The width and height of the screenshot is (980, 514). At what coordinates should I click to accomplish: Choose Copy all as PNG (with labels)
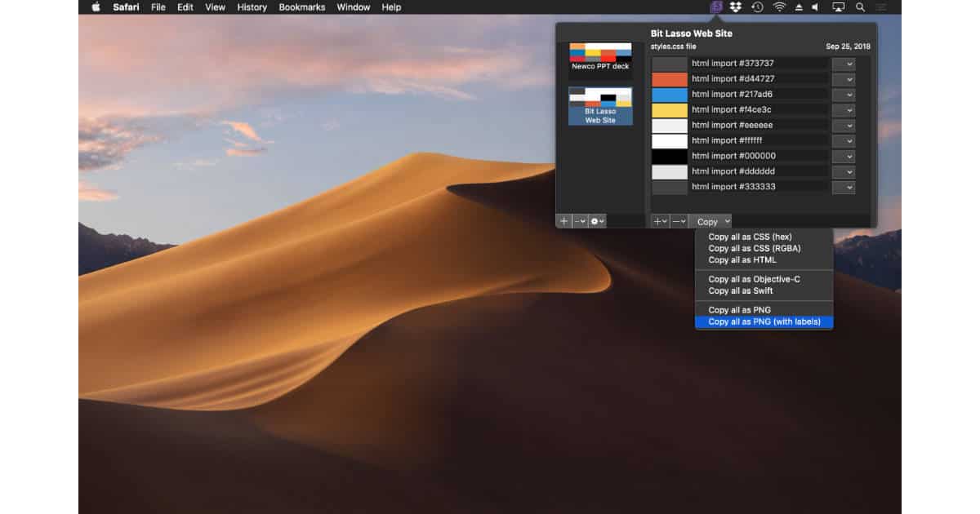(x=764, y=322)
